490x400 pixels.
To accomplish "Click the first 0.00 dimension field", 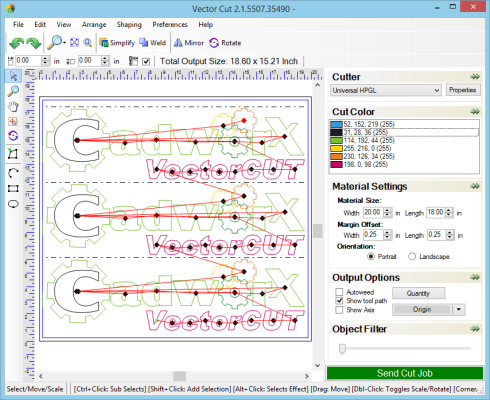I will [x=28, y=61].
